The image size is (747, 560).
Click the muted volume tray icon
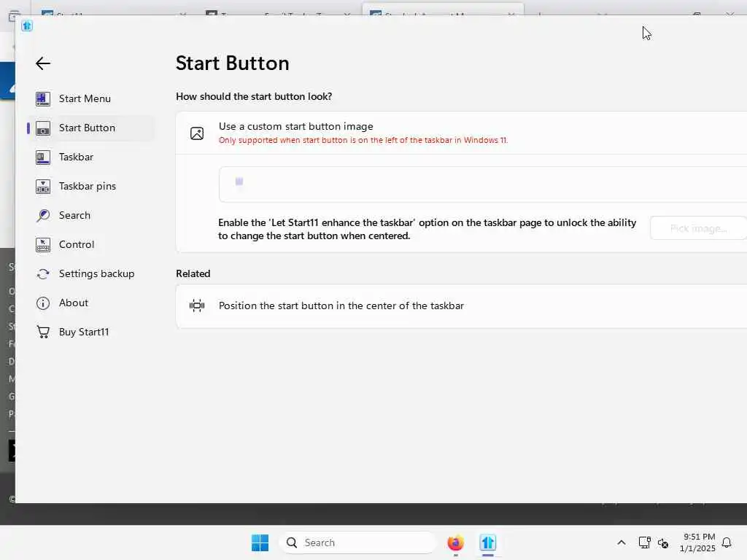[x=663, y=542]
